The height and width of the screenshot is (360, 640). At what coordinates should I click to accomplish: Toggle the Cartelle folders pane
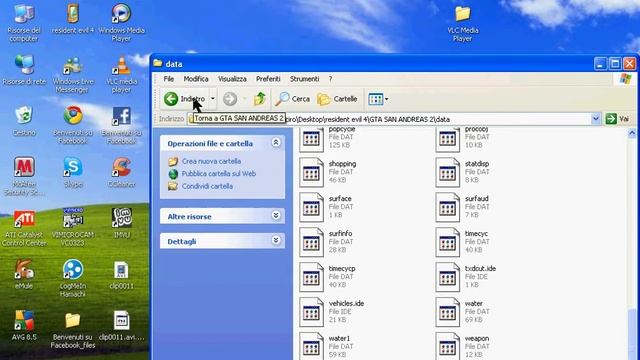337,99
